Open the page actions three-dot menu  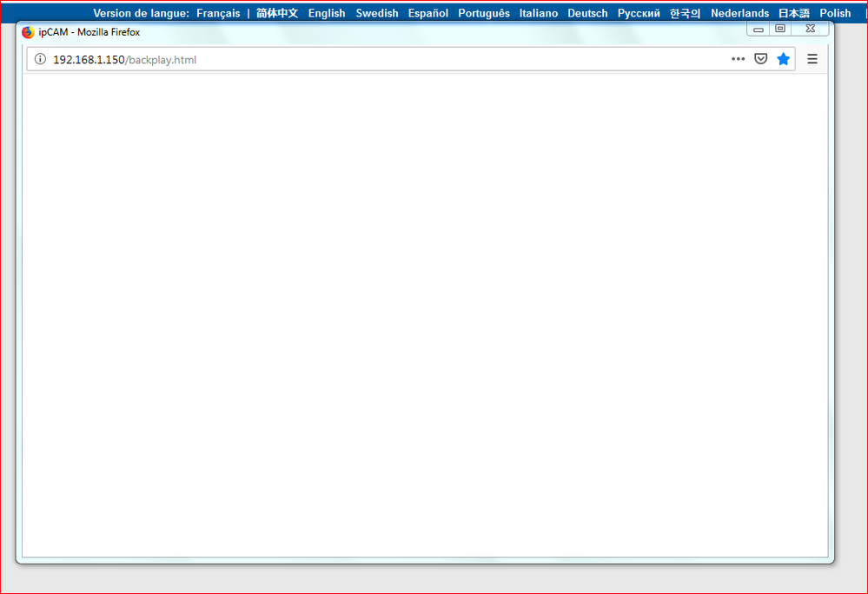738,59
